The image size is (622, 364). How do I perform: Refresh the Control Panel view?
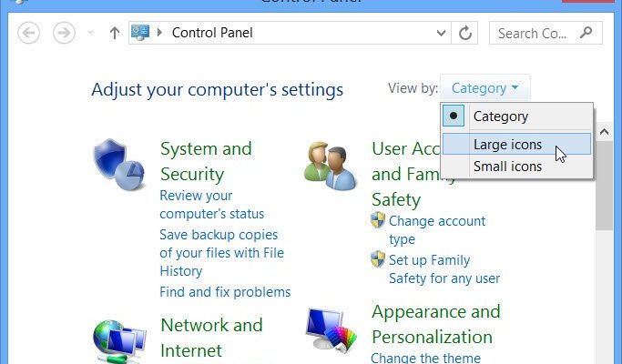(x=465, y=33)
